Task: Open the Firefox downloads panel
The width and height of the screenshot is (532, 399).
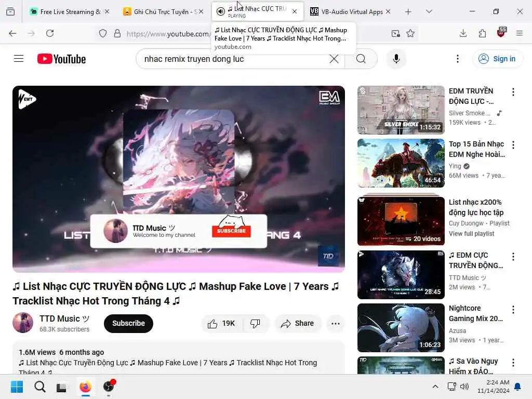Action: point(463,33)
